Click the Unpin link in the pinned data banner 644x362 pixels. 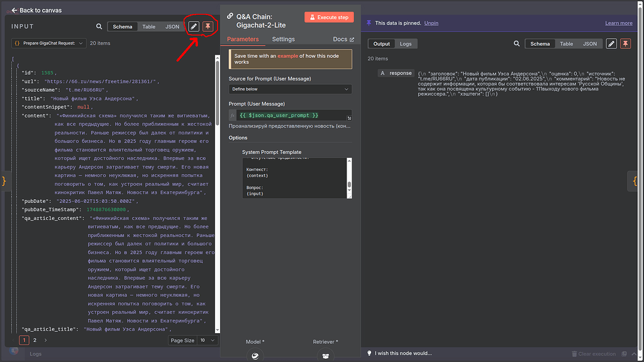431,23
